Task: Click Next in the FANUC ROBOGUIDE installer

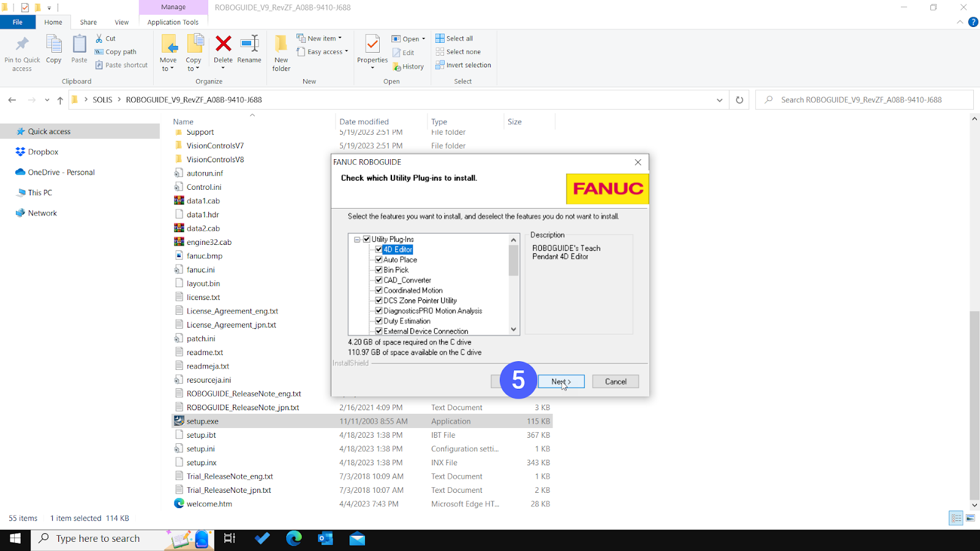Action: (560, 381)
